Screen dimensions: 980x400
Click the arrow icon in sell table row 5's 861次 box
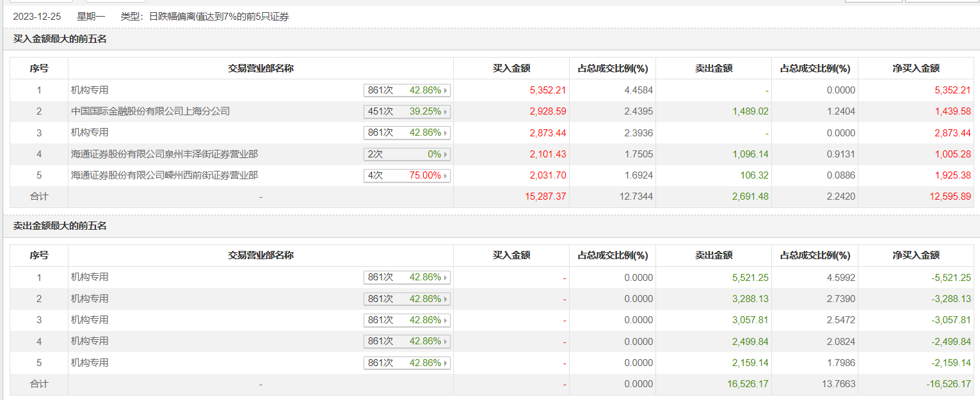446,363
